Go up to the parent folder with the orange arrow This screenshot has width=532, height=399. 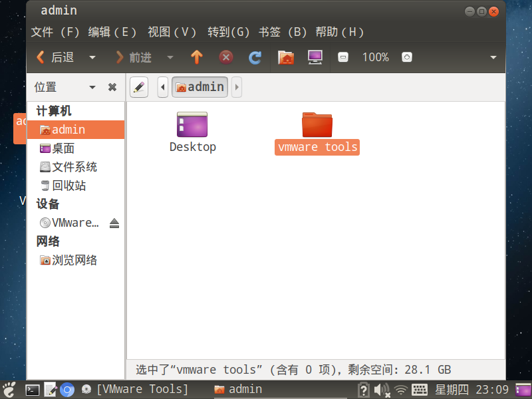click(197, 57)
